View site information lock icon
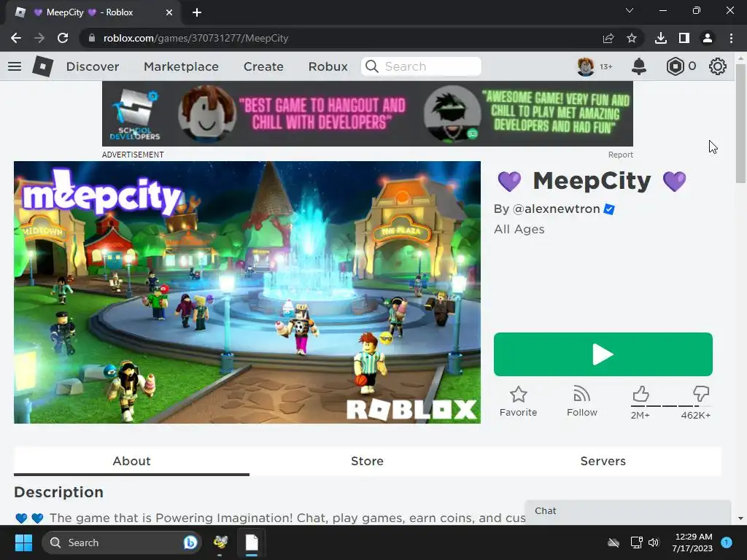Viewport: 747px width, 560px height. 92,38
